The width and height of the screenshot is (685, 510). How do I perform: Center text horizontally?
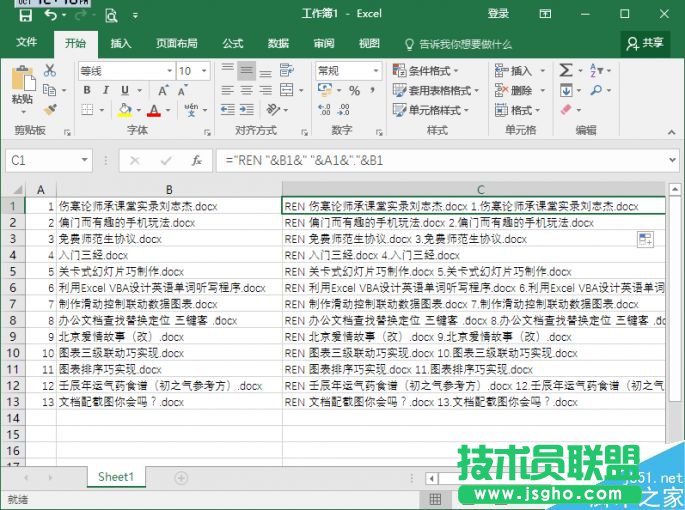pos(246,90)
